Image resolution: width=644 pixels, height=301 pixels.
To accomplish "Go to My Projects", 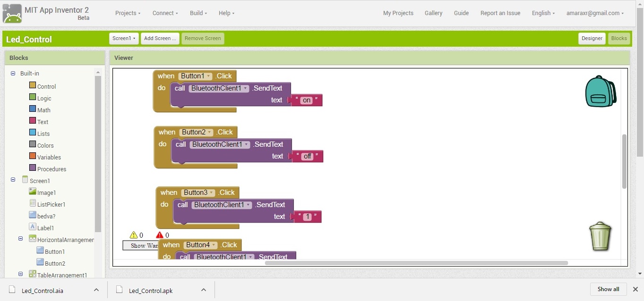I will coord(398,13).
